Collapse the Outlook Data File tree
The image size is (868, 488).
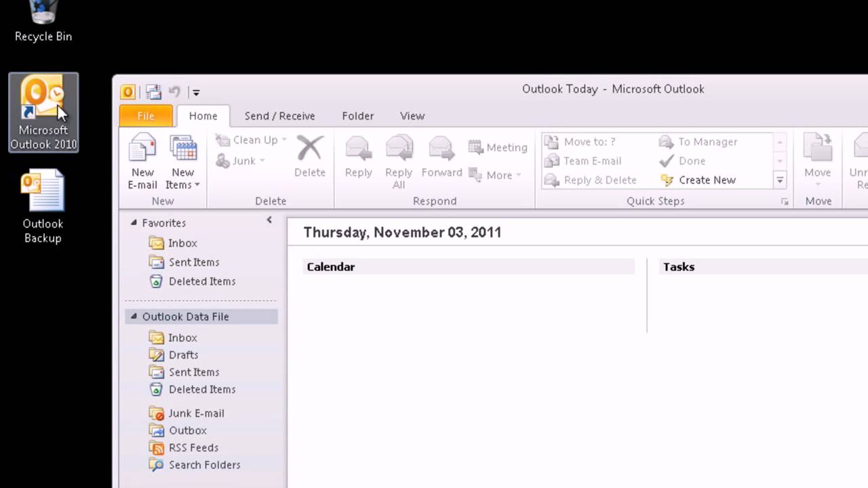tap(134, 316)
